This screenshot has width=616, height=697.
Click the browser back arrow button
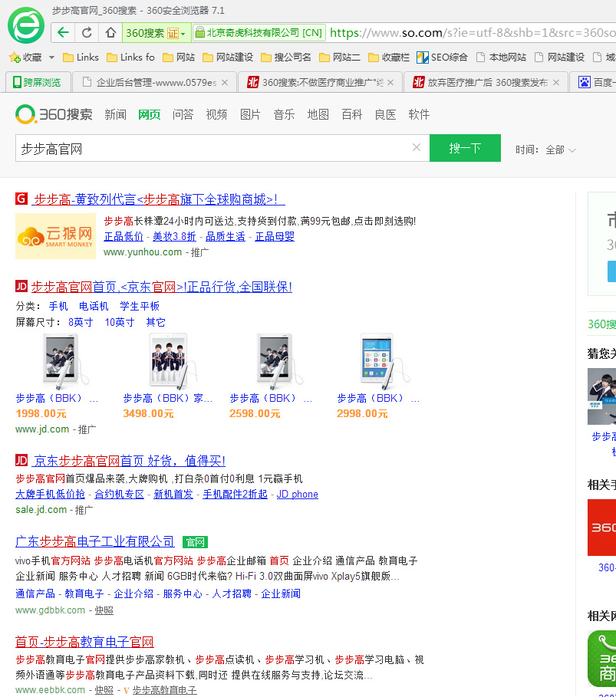point(63,32)
